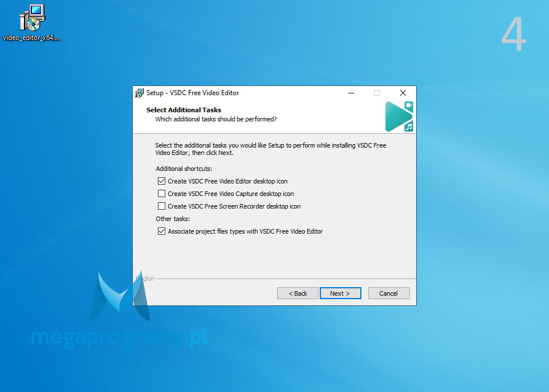Toggle Associate project files types checkbox
This screenshot has height=392, width=549.
[161, 231]
